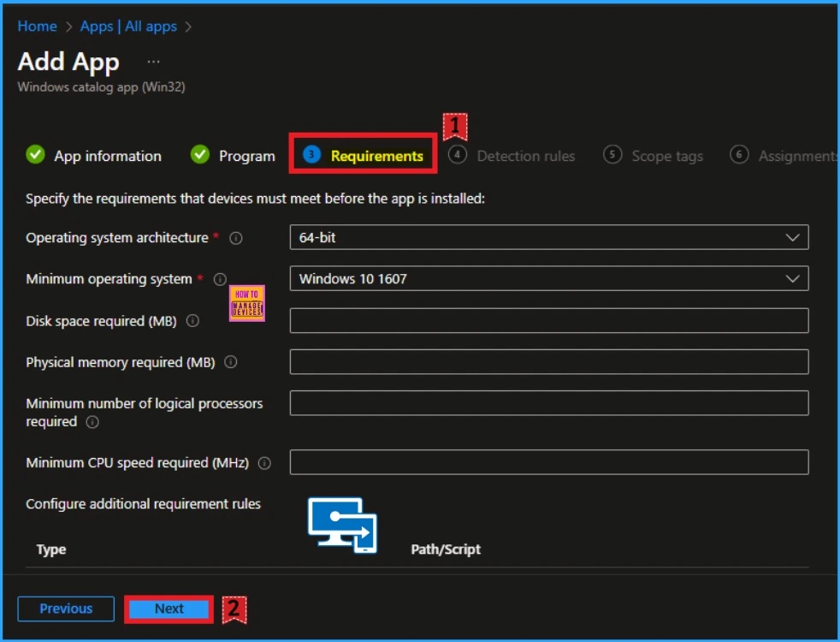Click the Windows catalog app (Win32) subtitle
840x642 pixels.
(101, 86)
